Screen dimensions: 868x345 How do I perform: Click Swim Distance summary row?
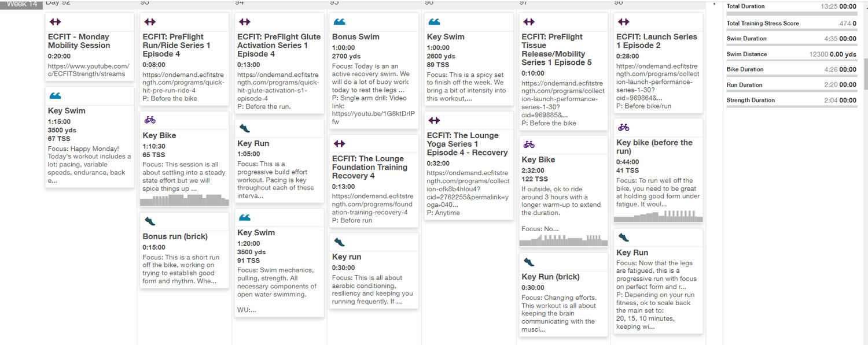(x=792, y=56)
